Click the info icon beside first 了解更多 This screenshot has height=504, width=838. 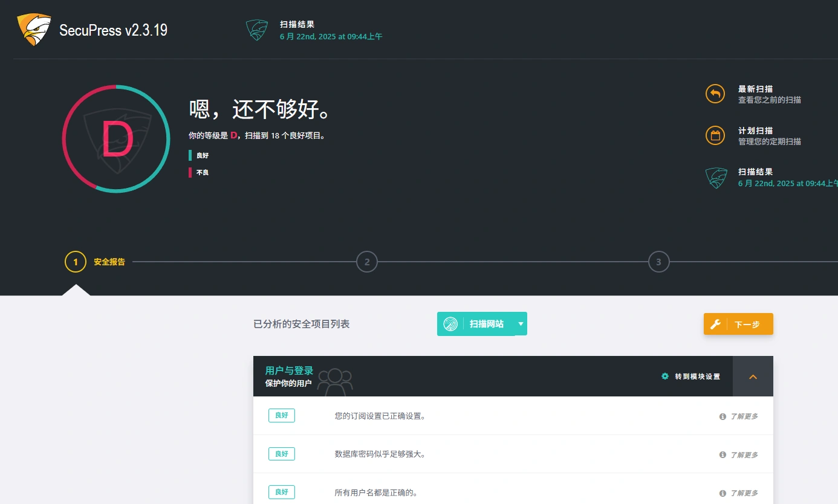722,416
